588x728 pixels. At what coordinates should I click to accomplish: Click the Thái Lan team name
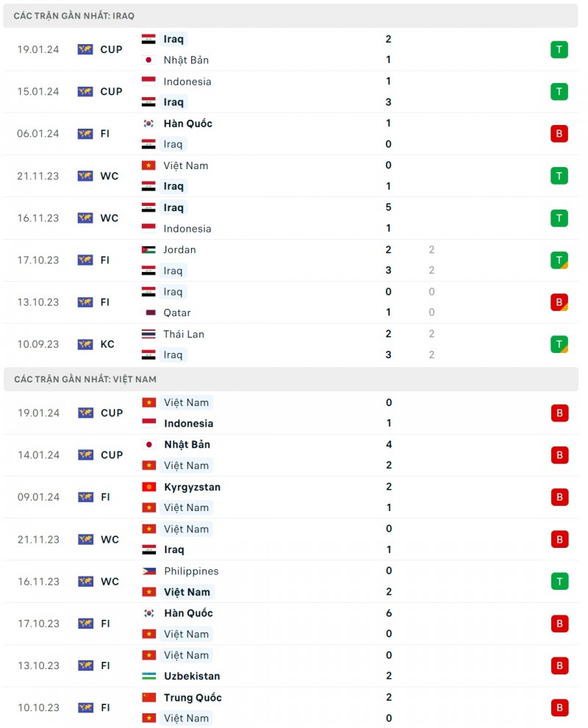[184, 334]
